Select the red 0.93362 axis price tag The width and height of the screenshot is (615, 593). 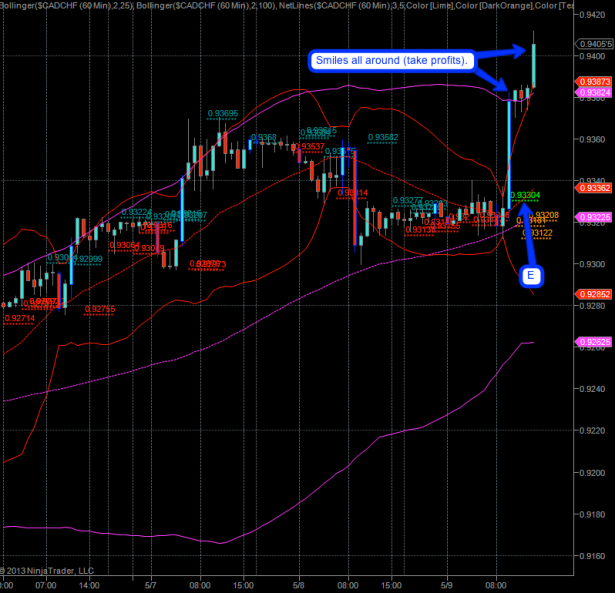(x=590, y=187)
